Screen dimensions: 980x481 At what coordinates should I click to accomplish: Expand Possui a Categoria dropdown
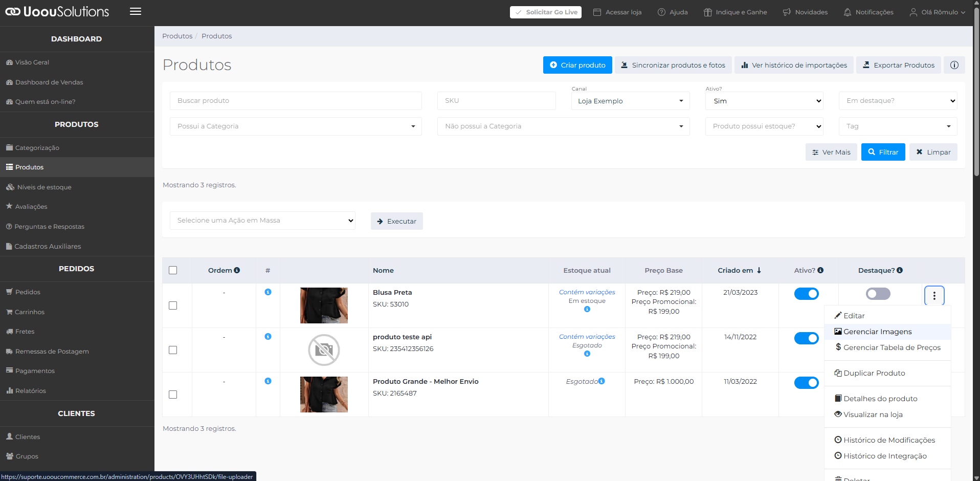296,126
